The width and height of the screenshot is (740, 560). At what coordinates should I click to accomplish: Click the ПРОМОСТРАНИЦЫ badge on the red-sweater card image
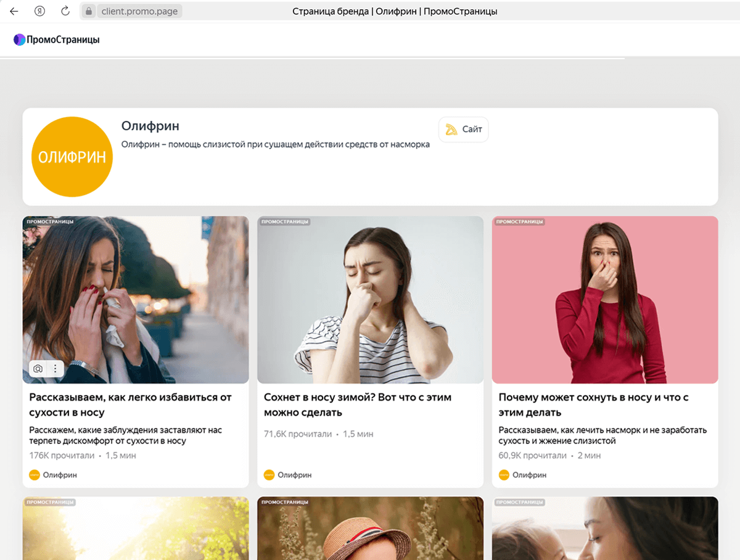(519, 221)
